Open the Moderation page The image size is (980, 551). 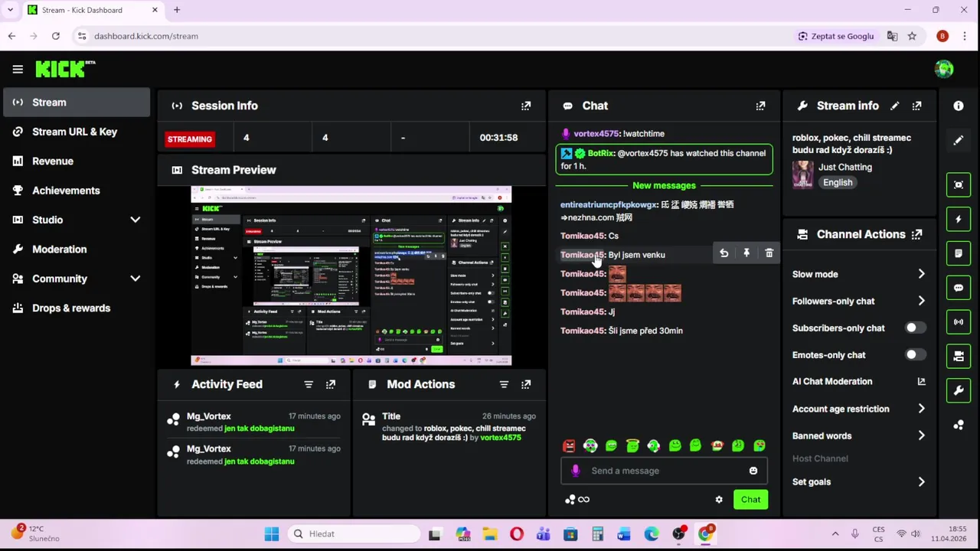pyautogui.click(x=77, y=249)
